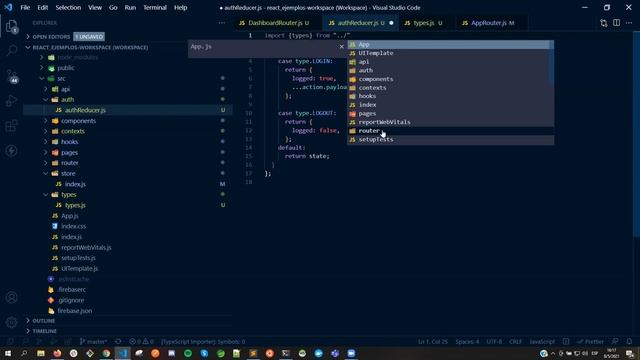This screenshot has width=640, height=360.
Task: Click Synchronize Changes icon in status bar
Action: pyautogui.click(x=118, y=341)
